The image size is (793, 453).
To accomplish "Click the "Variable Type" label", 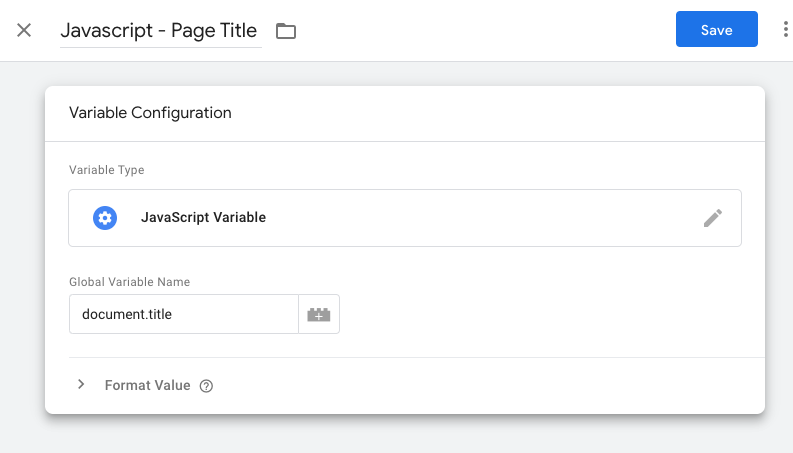I will [x=106, y=170].
